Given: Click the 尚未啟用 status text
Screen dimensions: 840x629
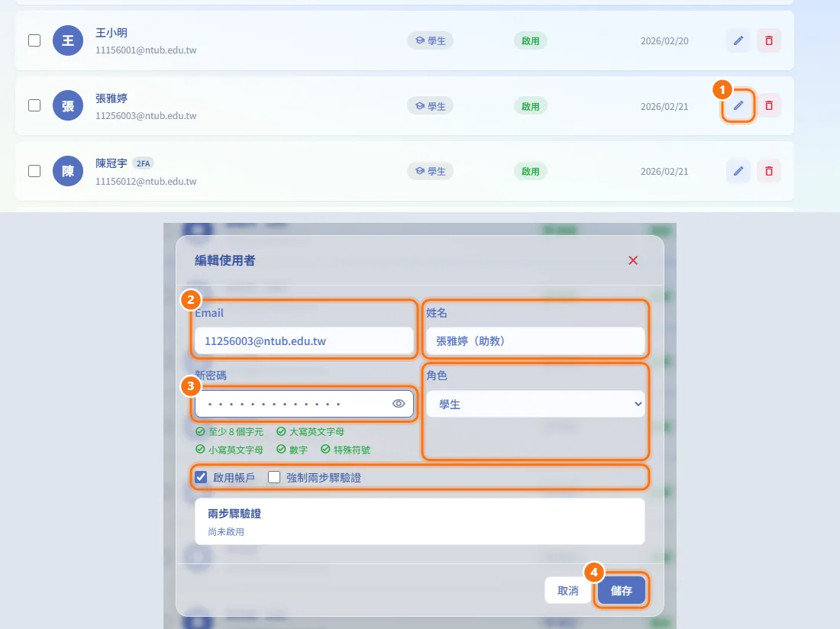Looking at the screenshot, I should (x=226, y=531).
